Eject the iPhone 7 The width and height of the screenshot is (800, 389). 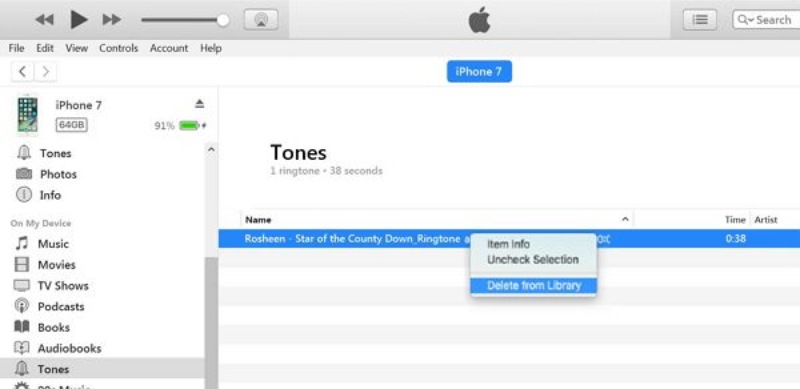coord(199,104)
